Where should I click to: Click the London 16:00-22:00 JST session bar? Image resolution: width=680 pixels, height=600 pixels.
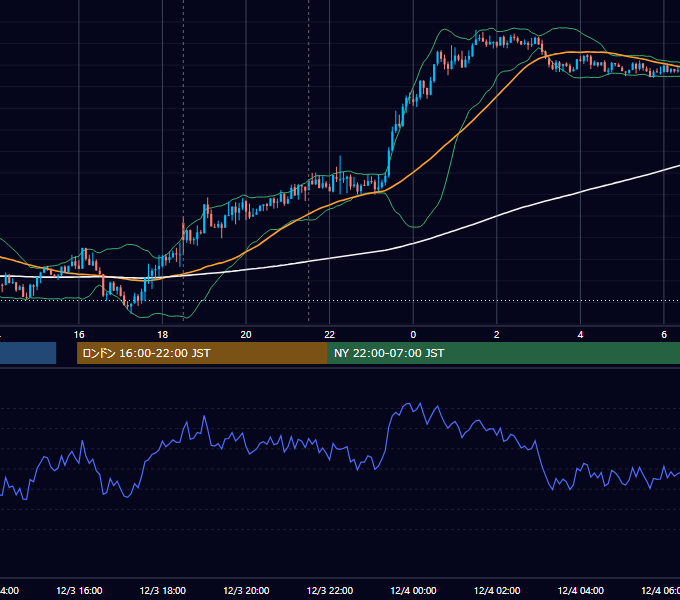pos(202,353)
